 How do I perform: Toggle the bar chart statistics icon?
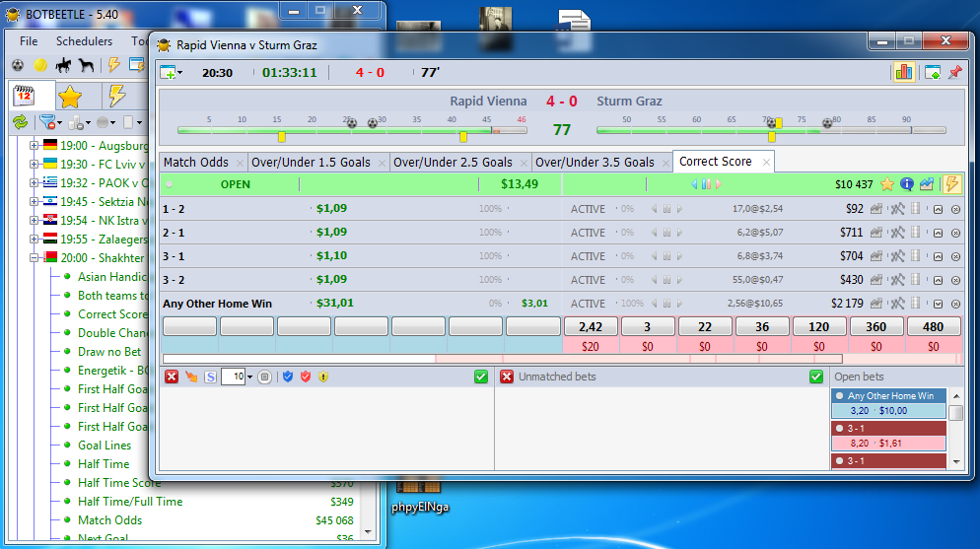point(904,73)
